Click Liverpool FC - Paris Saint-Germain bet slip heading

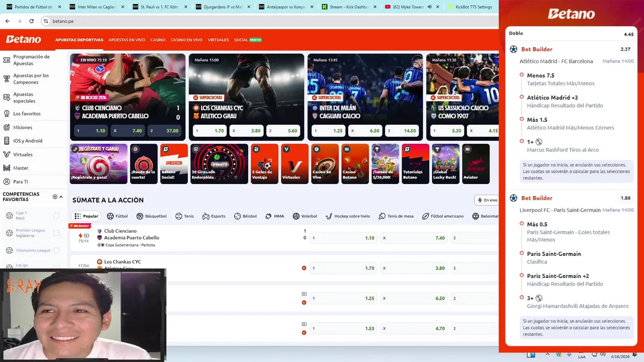tap(560, 210)
